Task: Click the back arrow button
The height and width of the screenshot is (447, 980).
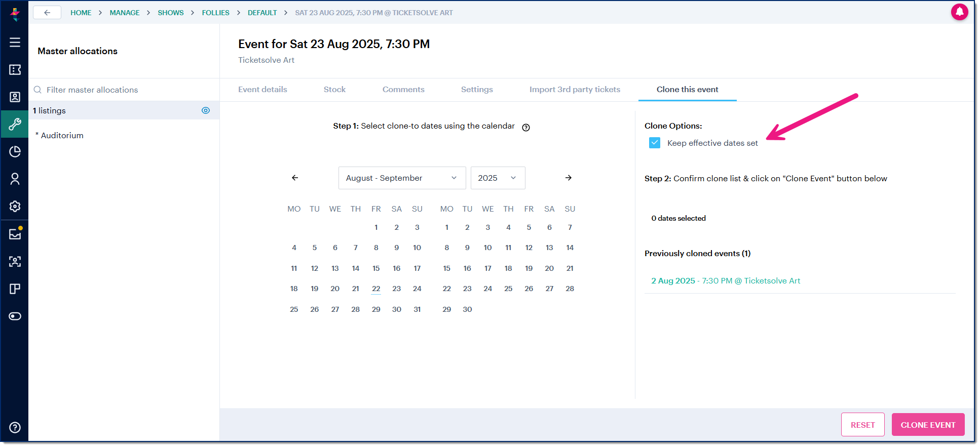Action: coord(47,13)
